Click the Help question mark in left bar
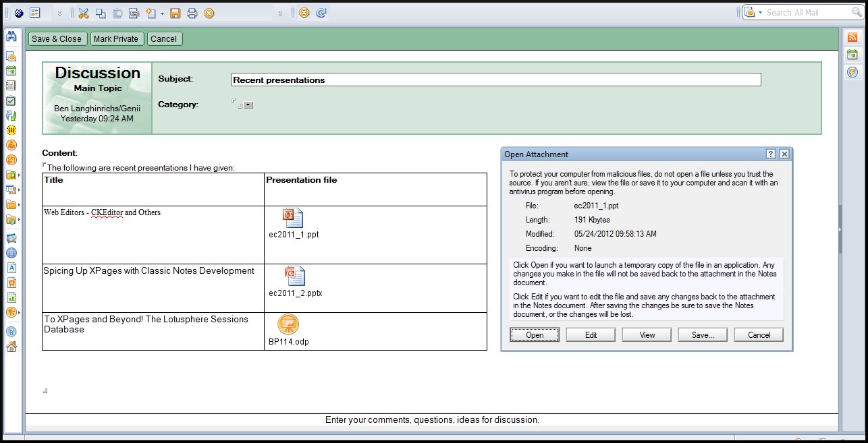The width and height of the screenshot is (868, 443). click(11, 331)
